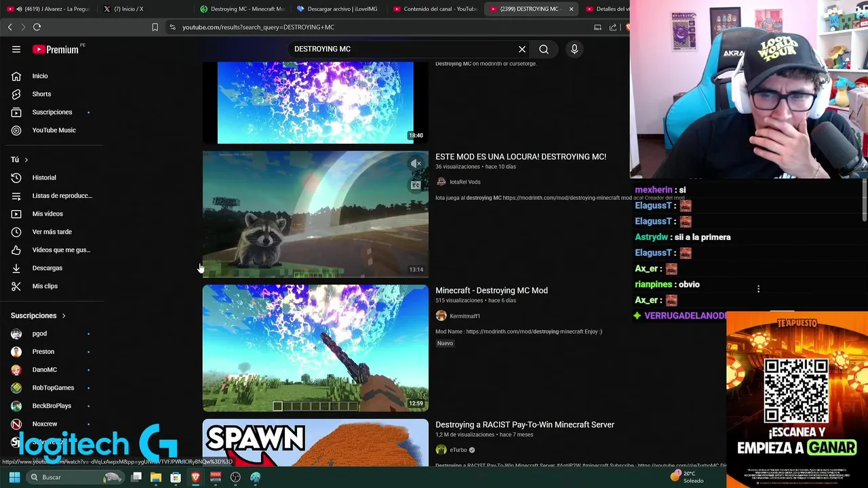Click the browser address bar URL

pyautogui.click(x=258, y=27)
